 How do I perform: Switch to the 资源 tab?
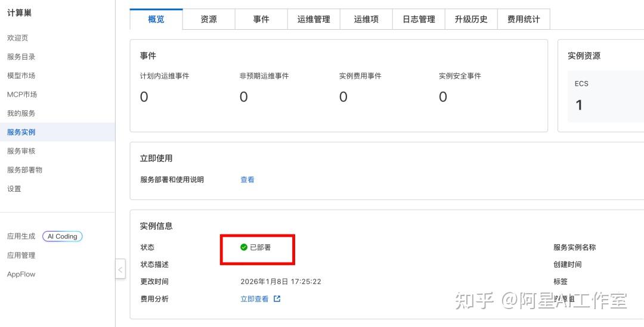[x=209, y=19]
